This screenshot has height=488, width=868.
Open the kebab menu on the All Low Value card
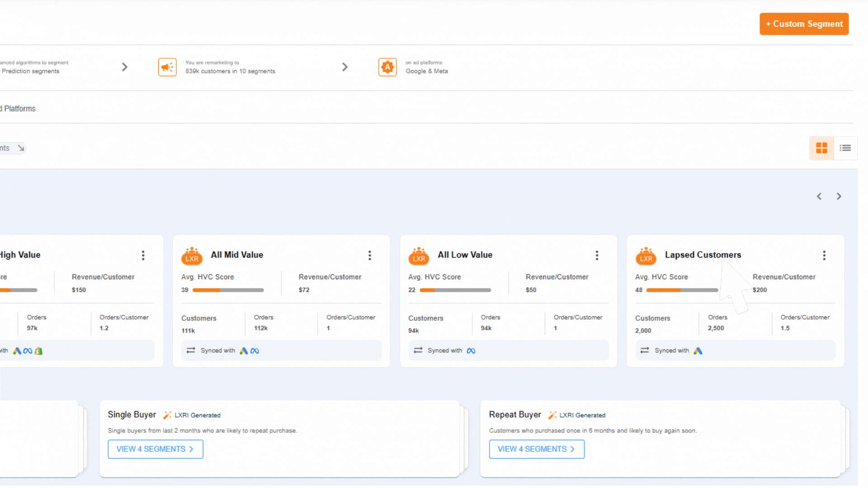[x=597, y=255]
